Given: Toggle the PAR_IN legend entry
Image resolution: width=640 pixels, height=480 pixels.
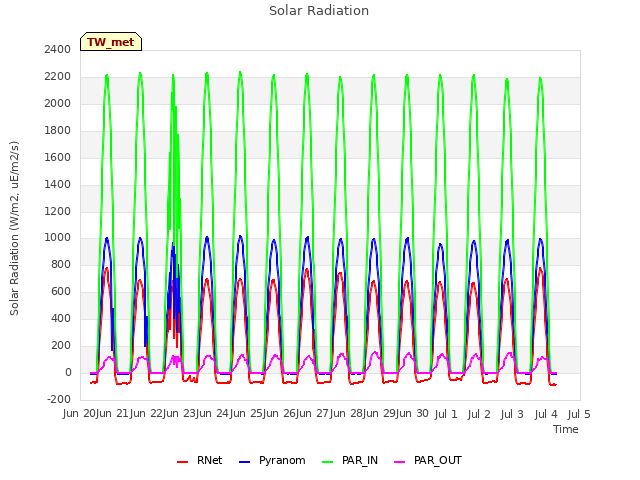Looking at the screenshot, I should coord(350,460).
